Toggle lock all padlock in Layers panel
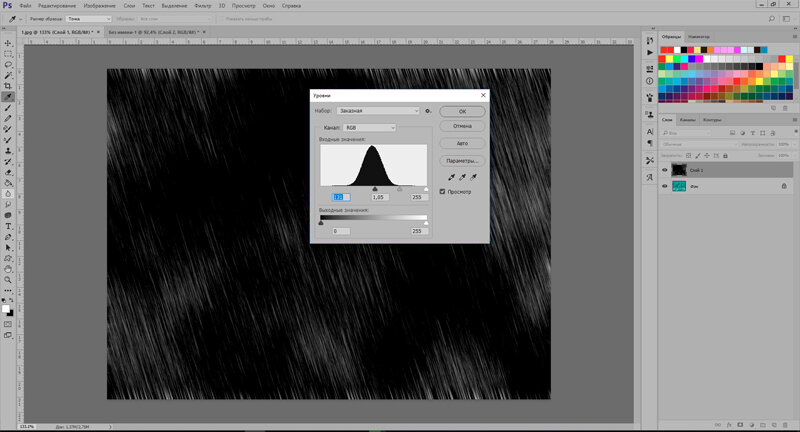Image resolution: width=800 pixels, height=432 pixels. pyautogui.click(x=725, y=156)
